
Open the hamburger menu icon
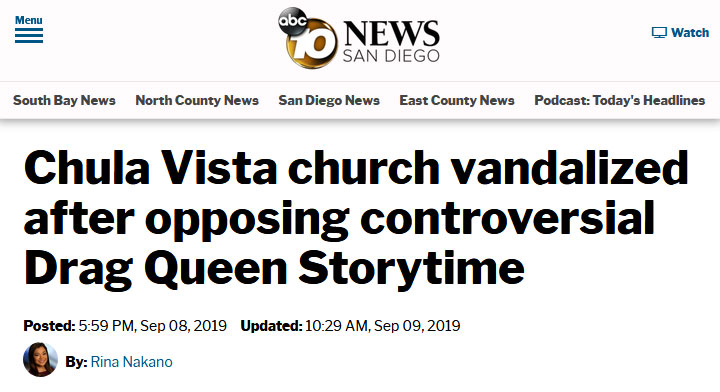(29, 35)
